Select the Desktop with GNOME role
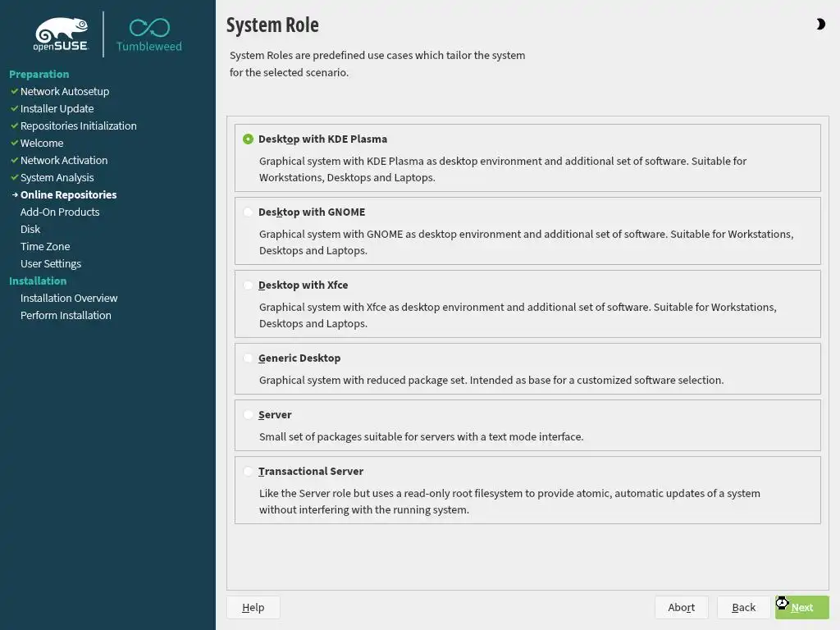840x630 pixels. point(249,212)
